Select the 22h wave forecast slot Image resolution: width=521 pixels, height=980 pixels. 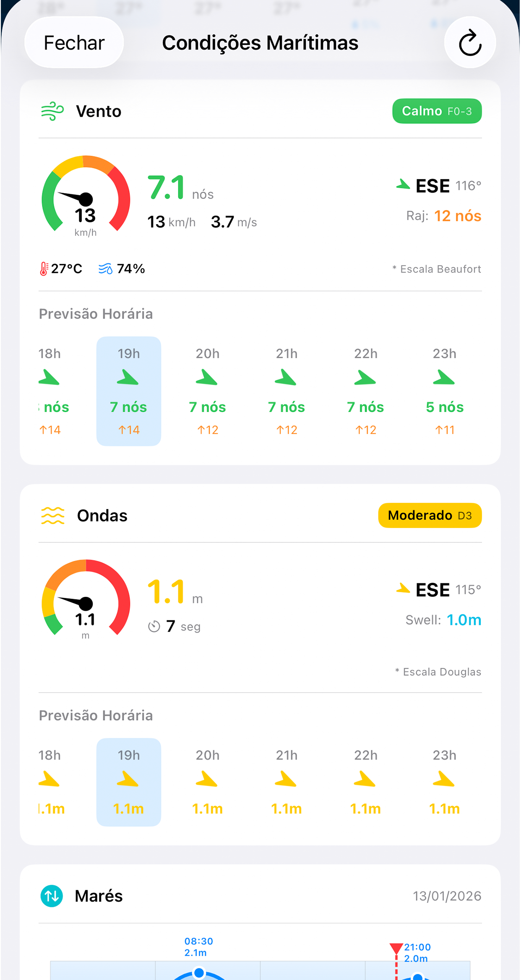365,782
